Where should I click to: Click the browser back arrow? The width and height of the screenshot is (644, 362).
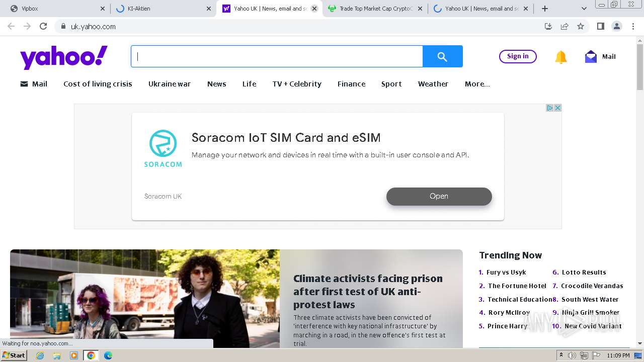(11, 26)
